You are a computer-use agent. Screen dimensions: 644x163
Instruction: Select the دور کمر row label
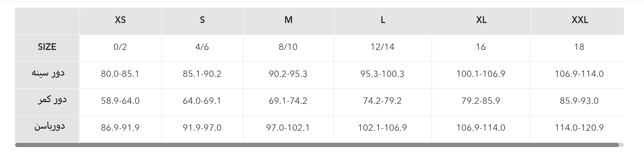point(52,100)
